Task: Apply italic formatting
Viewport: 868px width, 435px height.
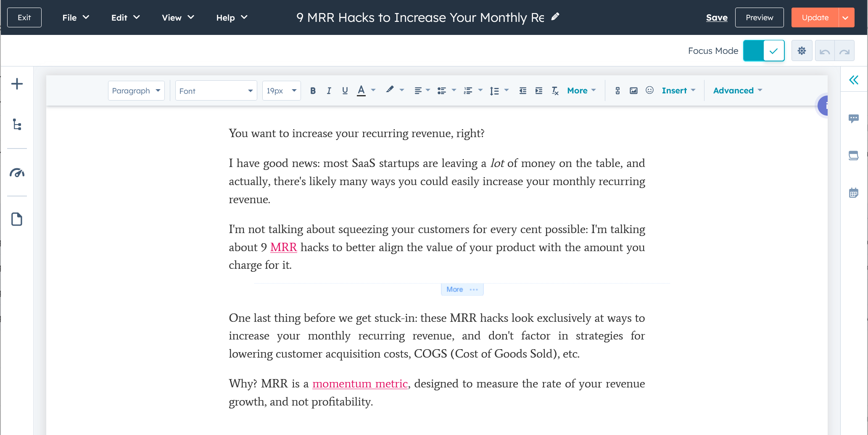Action: [329, 90]
